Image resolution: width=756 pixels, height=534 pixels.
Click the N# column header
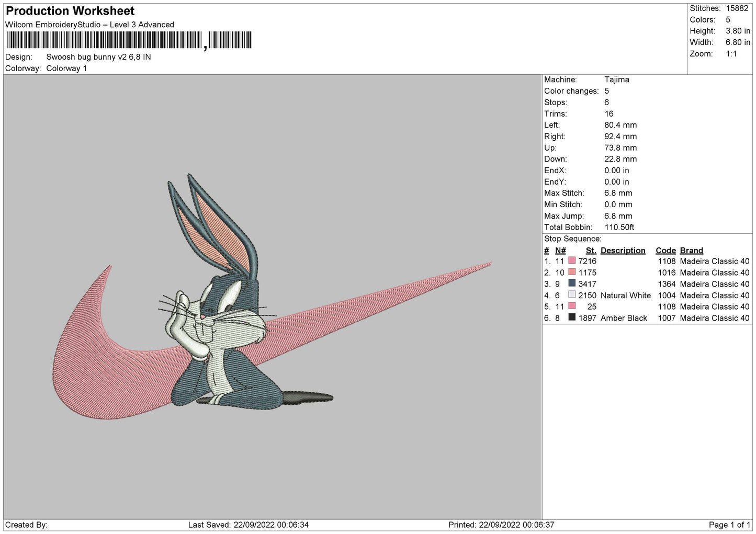click(560, 251)
